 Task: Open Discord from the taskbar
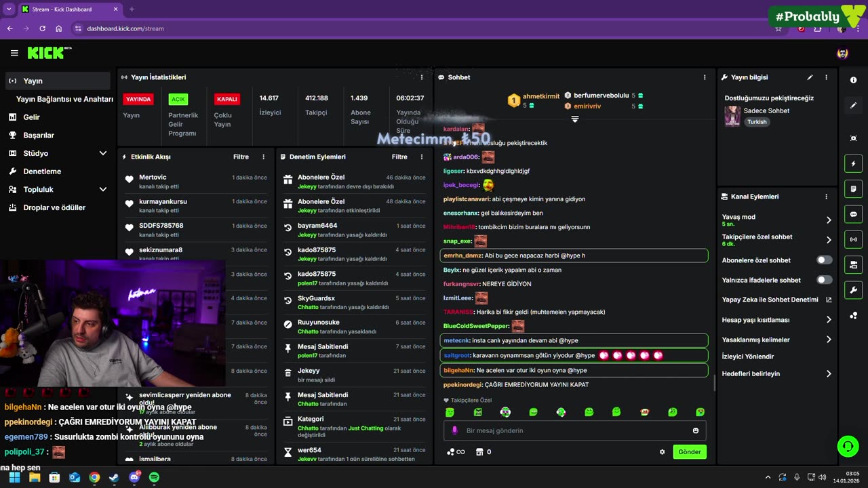click(134, 477)
